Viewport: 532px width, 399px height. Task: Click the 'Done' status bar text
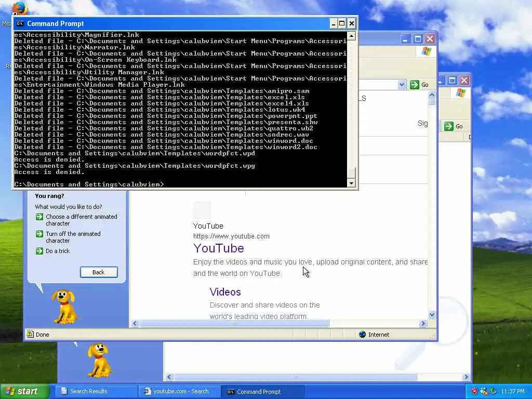tap(43, 335)
